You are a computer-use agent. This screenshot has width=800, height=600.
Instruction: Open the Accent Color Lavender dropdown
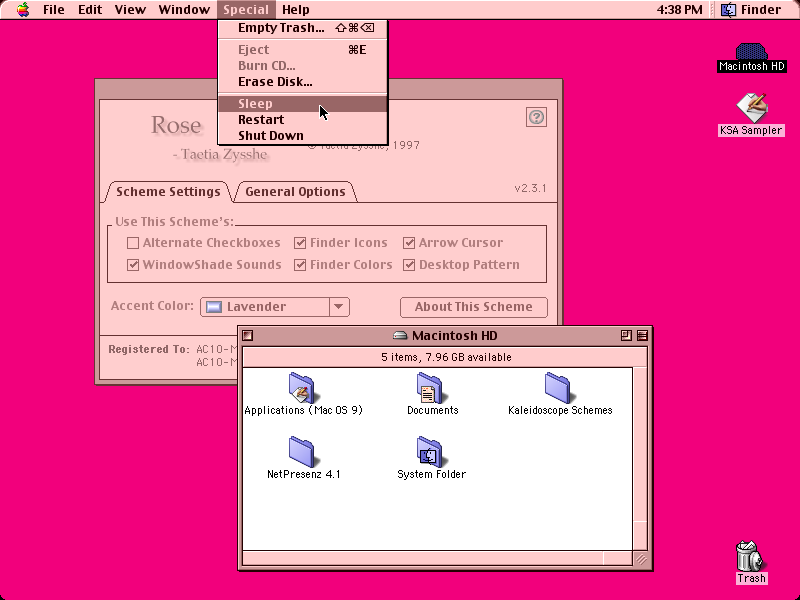pyautogui.click(x=274, y=307)
